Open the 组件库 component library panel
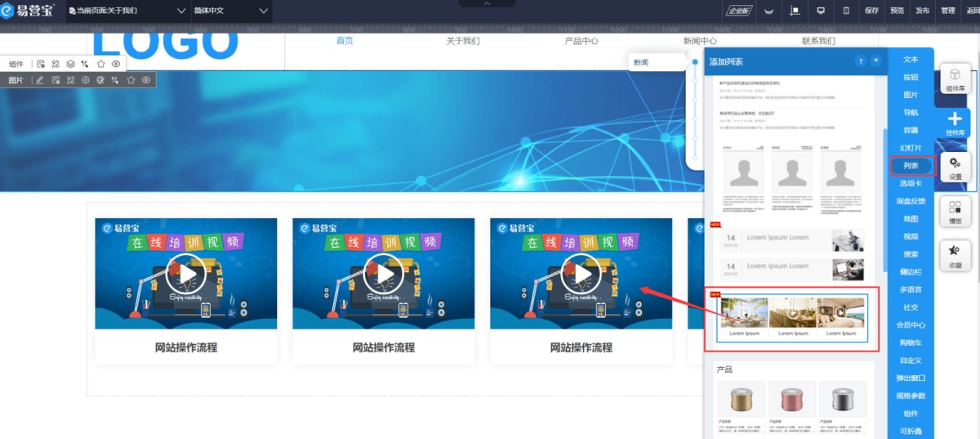 click(x=955, y=79)
